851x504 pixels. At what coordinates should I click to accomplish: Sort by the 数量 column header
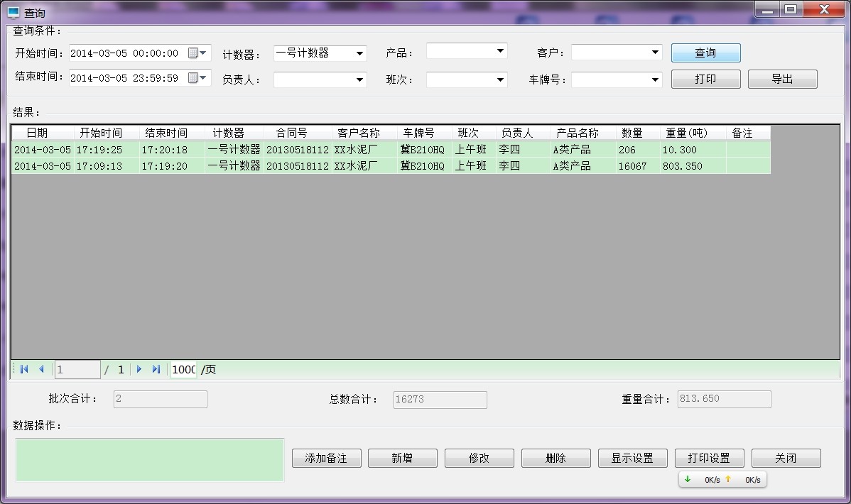click(638, 133)
